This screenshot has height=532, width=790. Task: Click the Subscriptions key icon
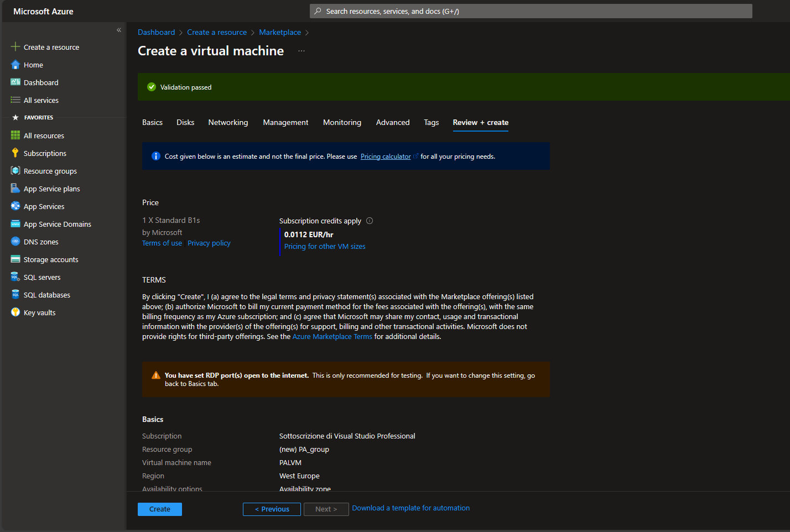click(15, 153)
